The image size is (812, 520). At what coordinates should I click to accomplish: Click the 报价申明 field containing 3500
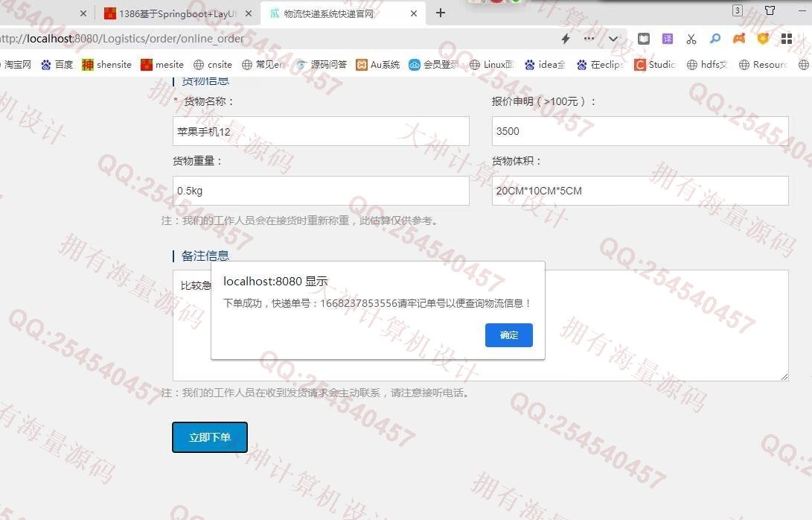tap(640, 131)
